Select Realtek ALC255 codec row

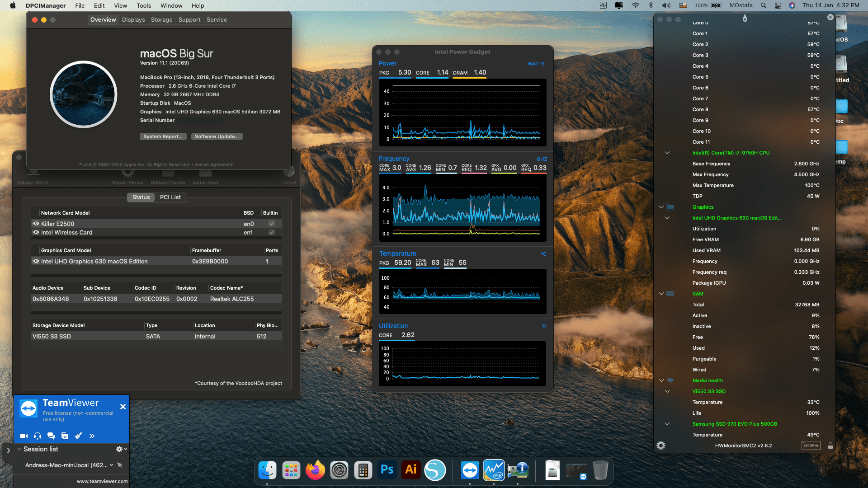coord(156,299)
